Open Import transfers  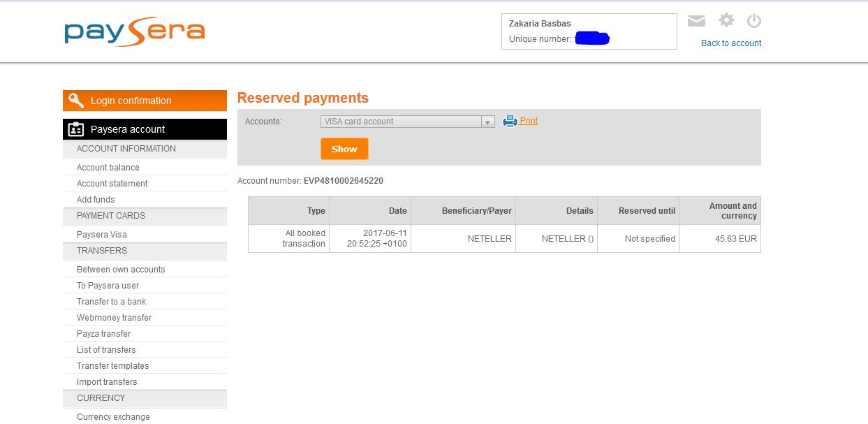click(107, 382)
